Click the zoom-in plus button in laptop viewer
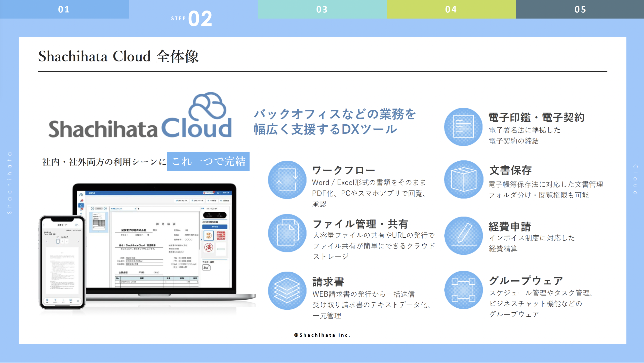The image size is (644, 363). (x=105, y=208)
